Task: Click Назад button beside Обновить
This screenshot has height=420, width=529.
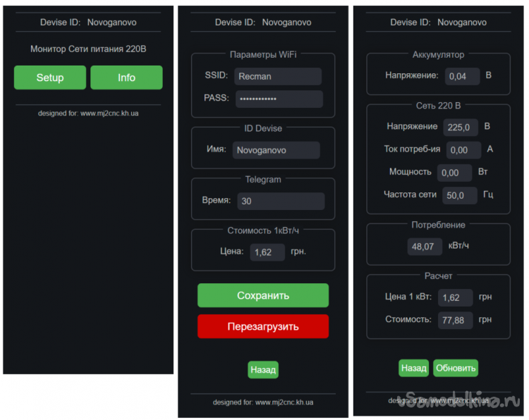Action: (x=413, y=368)
